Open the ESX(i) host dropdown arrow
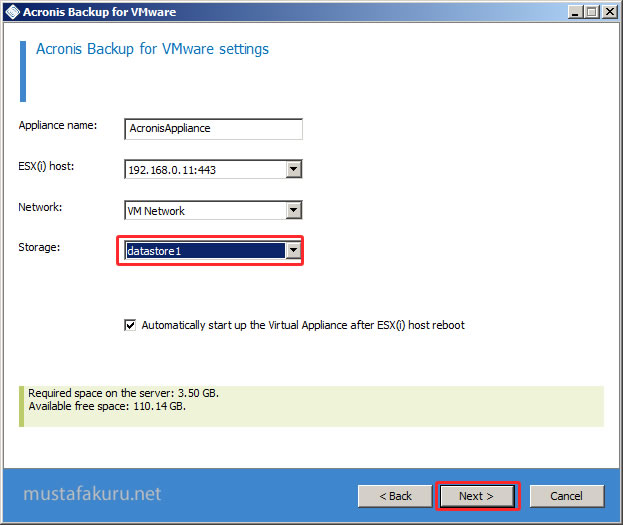The width and height of the screenshot is (623, 525). (294, 169)
